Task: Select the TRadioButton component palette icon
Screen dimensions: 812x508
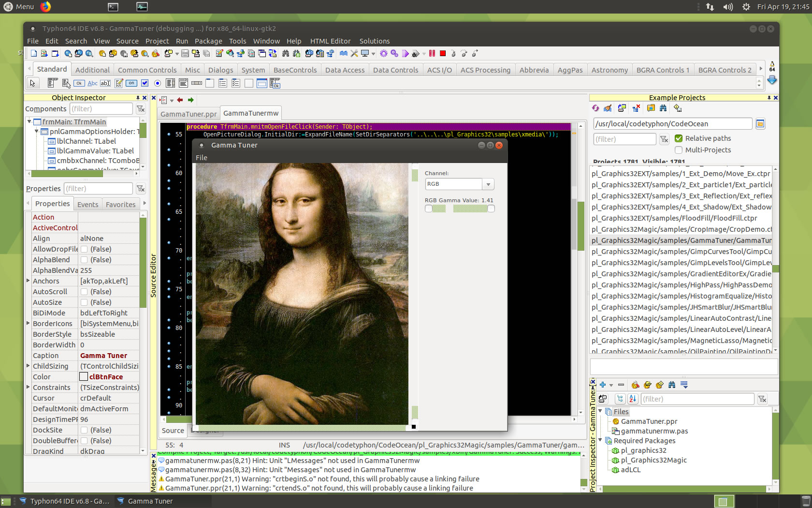Action: coord(158,83)
